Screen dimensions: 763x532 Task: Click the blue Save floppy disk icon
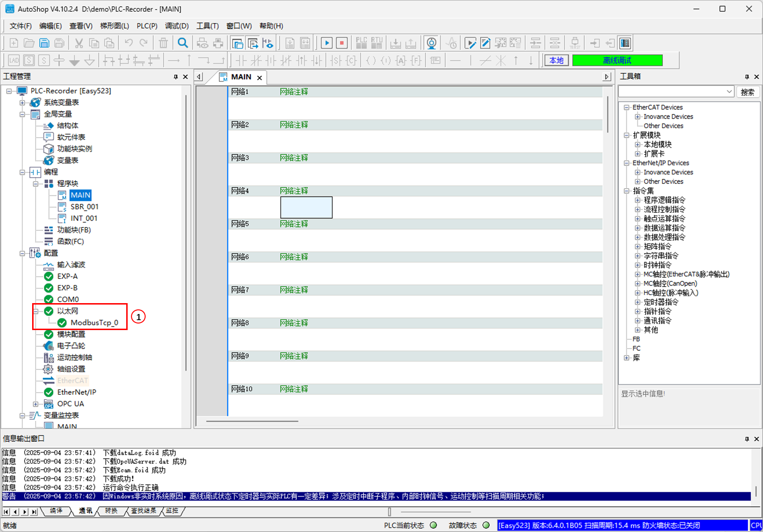coord(44,43)
